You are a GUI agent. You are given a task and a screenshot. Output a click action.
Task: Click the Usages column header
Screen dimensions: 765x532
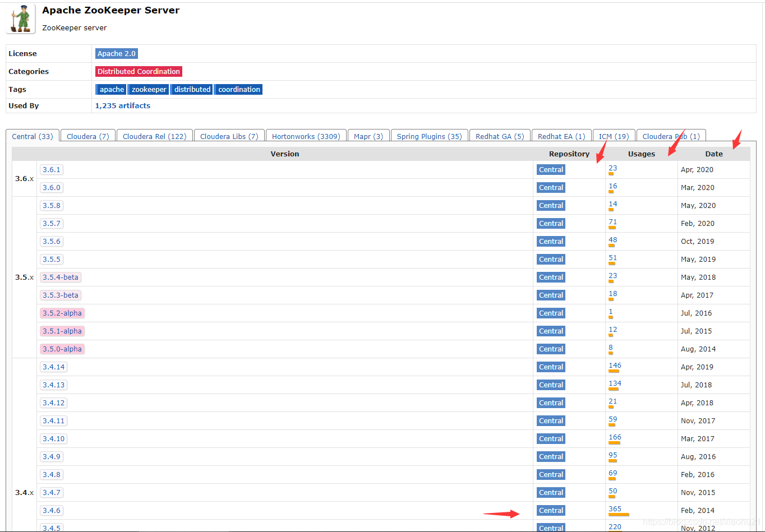click(x=641, y=154)
